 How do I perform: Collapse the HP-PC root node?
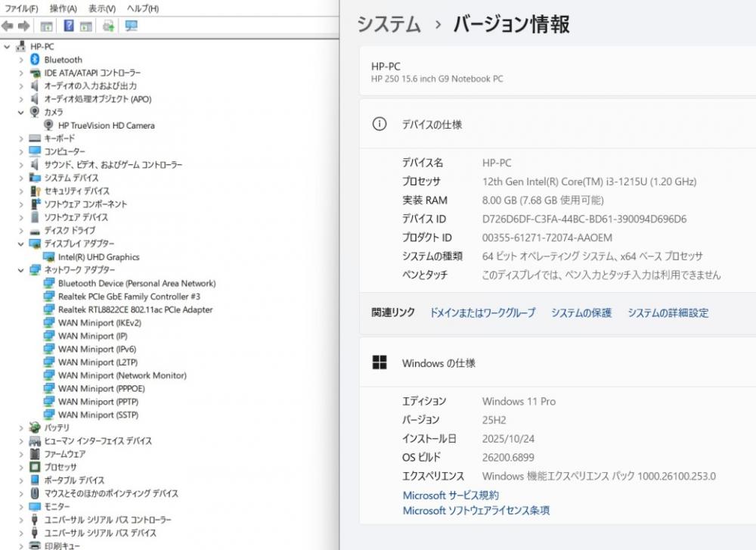tap(7, 47)
